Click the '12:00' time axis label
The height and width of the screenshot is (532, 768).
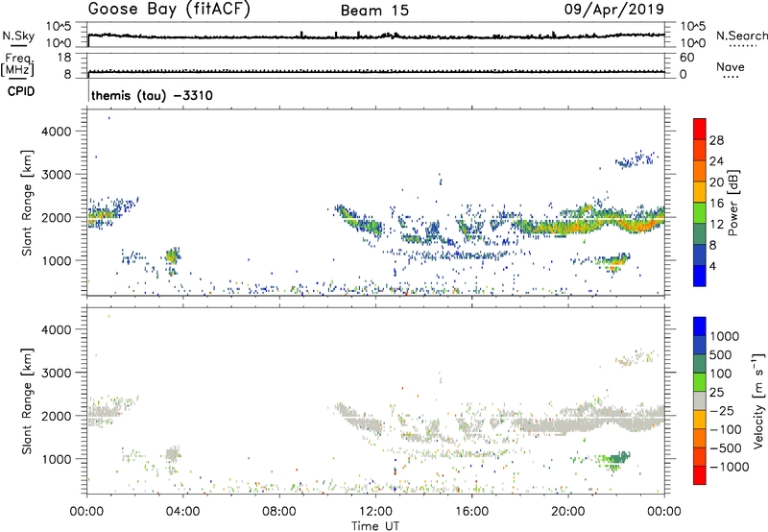[375, 512]
